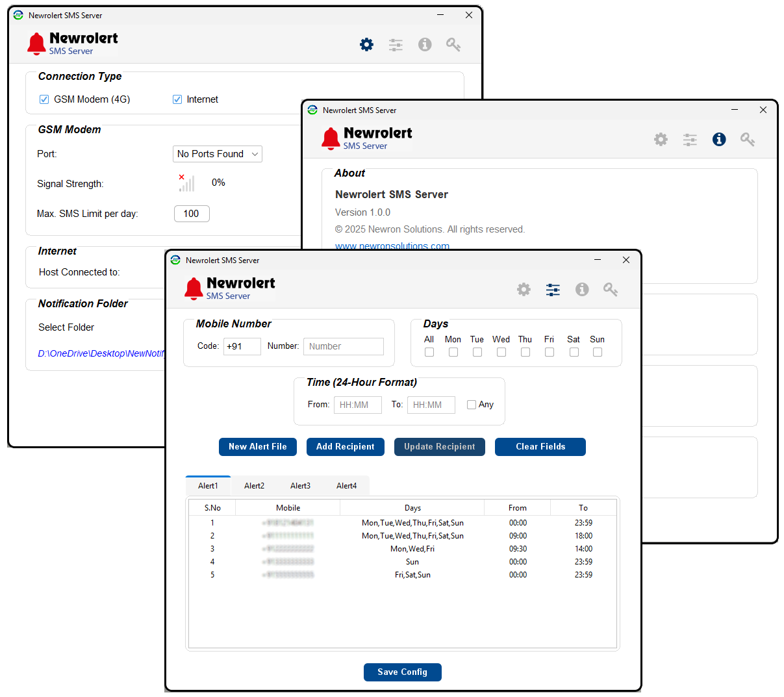Uncheck the Internet connection checkbox
784x697 pixels.
177,99
